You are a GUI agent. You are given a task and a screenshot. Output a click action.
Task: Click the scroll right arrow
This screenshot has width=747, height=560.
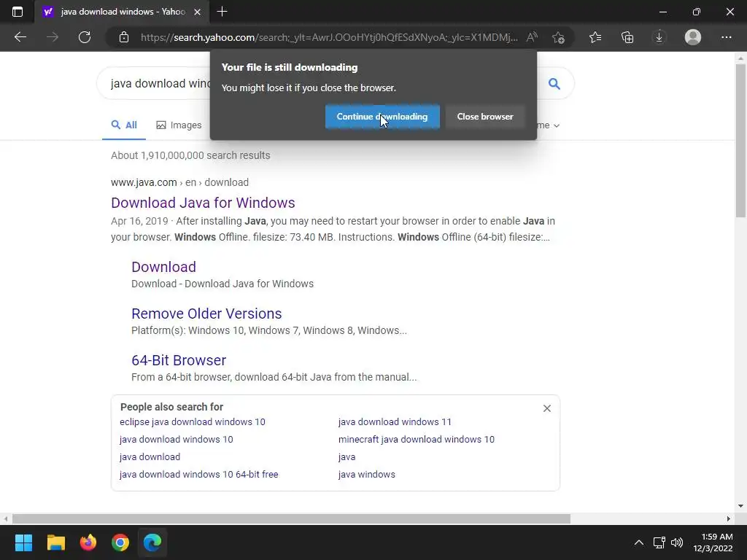[x=728, y=518]
